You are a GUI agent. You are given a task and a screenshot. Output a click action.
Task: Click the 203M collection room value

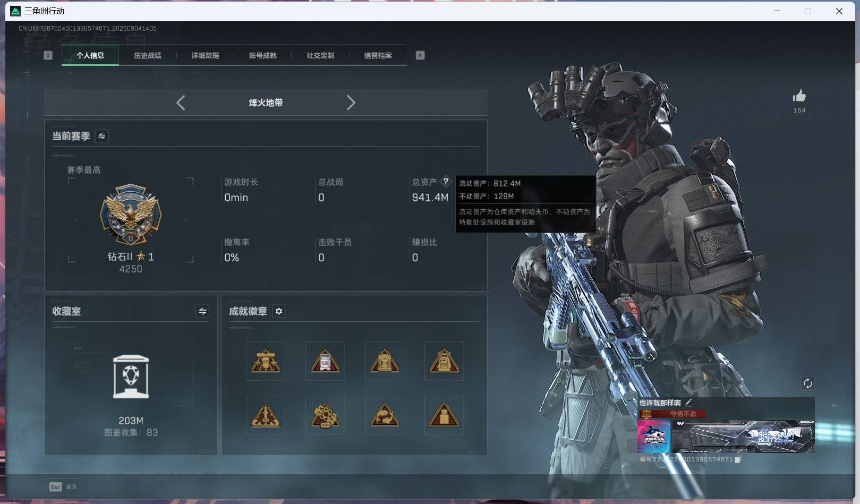(x=131, y=421)
